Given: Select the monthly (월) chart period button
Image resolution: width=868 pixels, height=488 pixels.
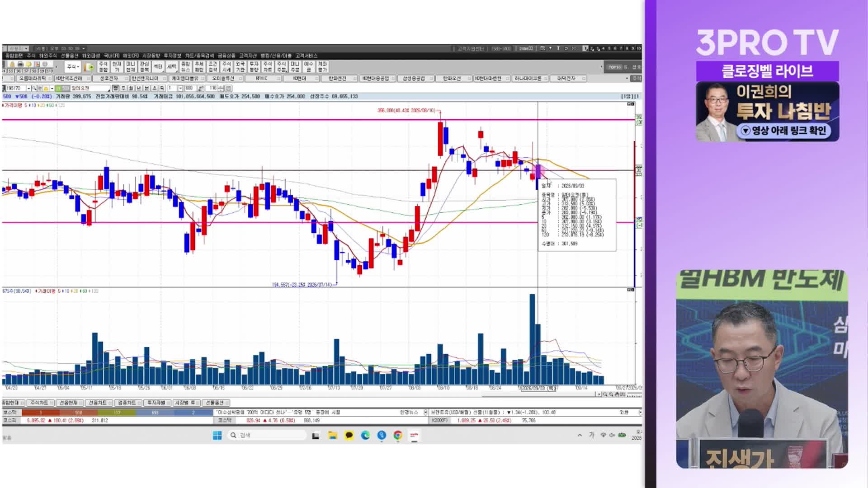Looking at the screenshot, I should [x=131, y=88].
